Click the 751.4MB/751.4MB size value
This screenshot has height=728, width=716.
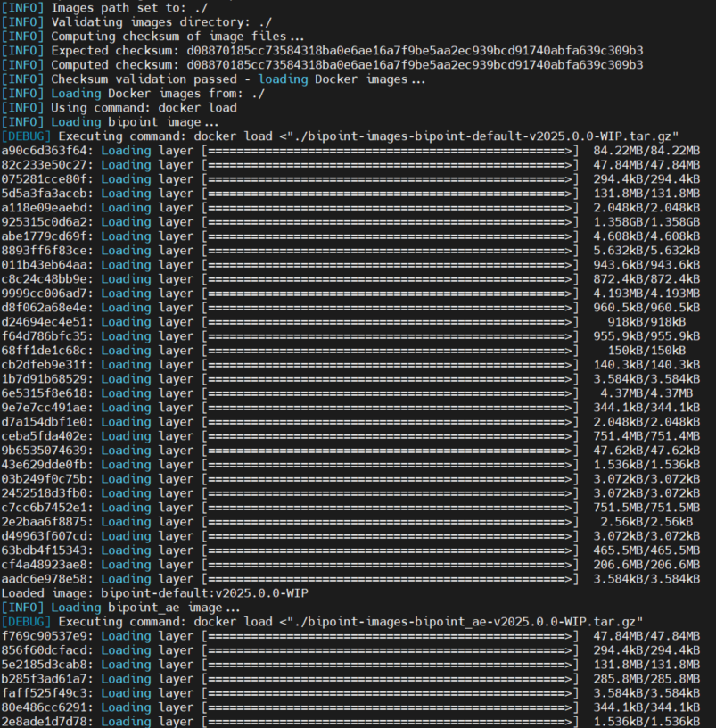pyautogui.click(x=646, y=436)
